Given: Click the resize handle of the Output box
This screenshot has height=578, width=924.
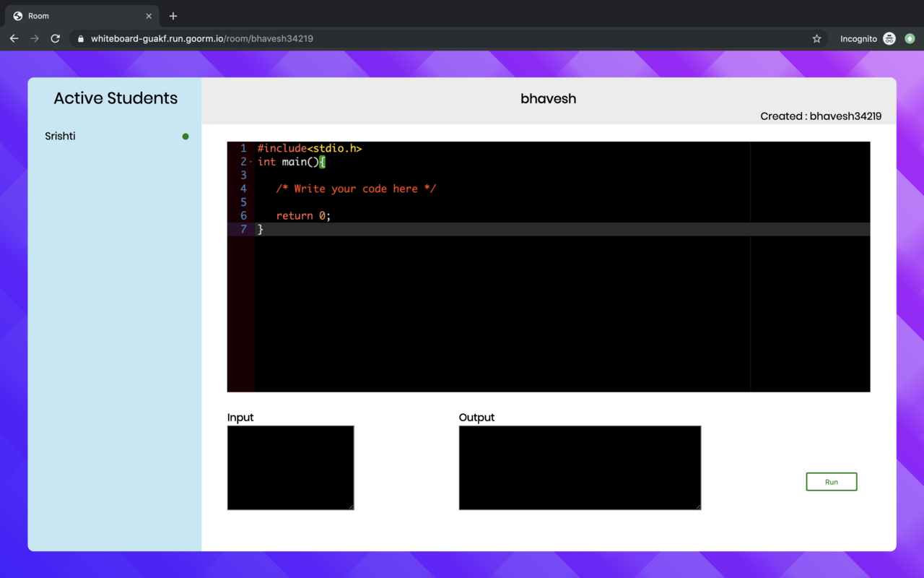Looking at the screenshot, I should click(x=698, y=506).
